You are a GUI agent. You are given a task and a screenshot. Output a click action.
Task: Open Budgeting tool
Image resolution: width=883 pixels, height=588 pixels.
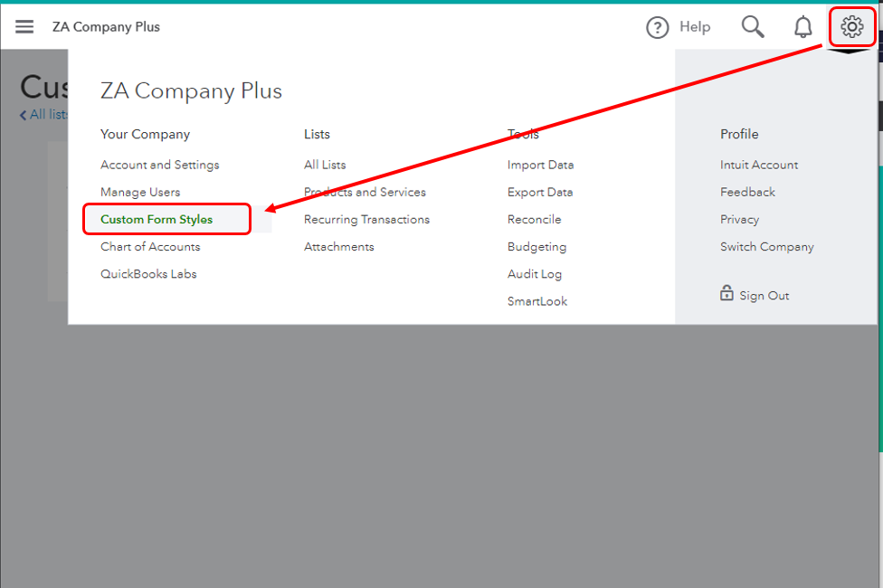pyautogui.click(x=536, y=247)
